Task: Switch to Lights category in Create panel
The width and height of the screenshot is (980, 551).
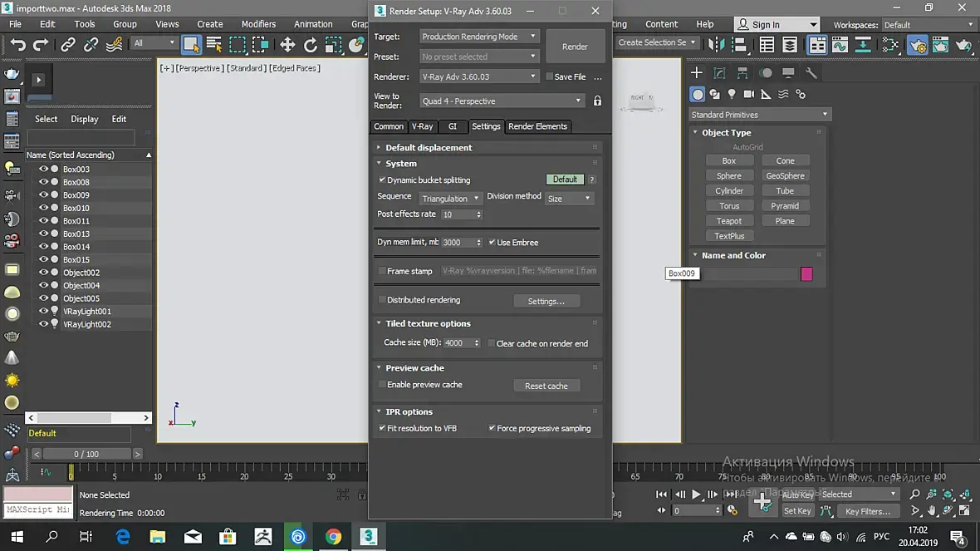Action: coord(732,95)
